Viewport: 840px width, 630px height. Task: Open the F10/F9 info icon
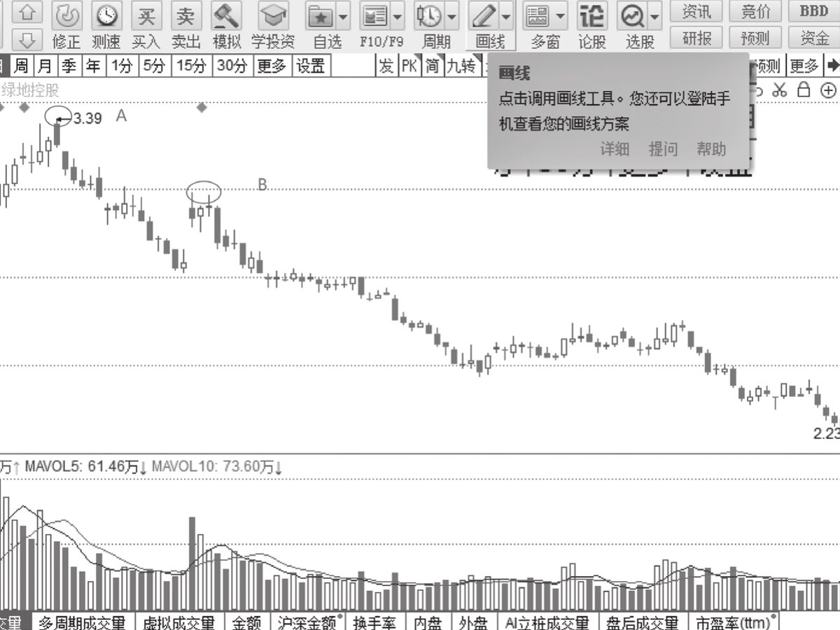[x=375, y=15]
